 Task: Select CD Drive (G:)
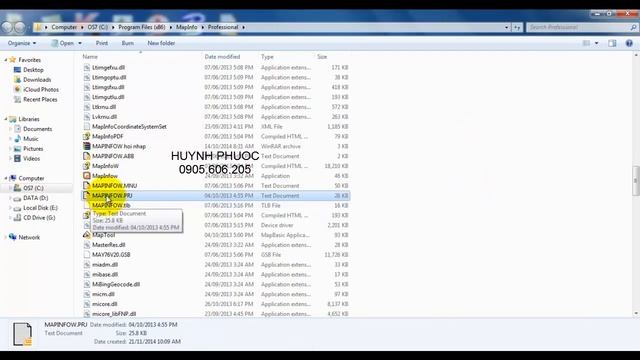pyautogui.click(x=39, y=218)
